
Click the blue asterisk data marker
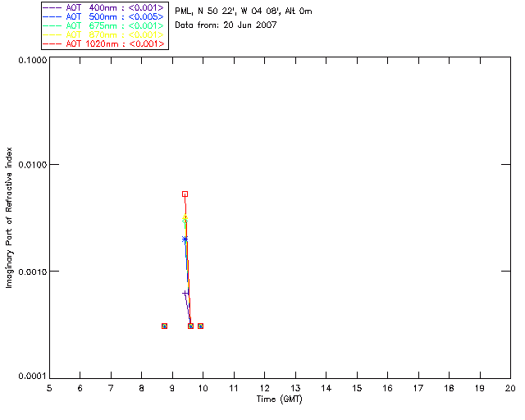click(185, 240)
